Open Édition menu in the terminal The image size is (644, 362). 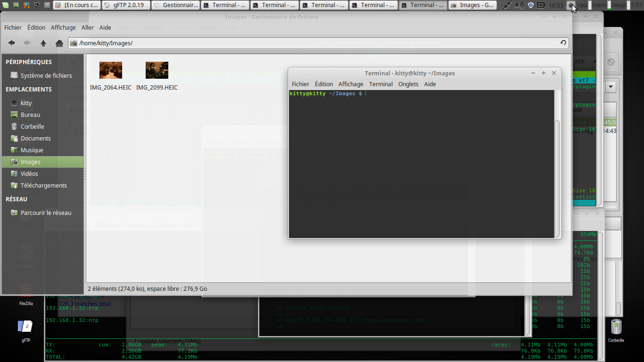[x=323, y=84]
